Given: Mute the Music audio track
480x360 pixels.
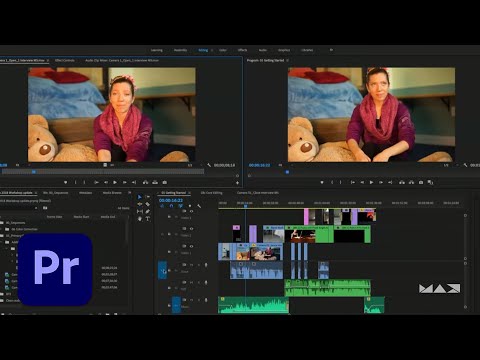Looking at the screenshot, I should [x=192, y=300].
